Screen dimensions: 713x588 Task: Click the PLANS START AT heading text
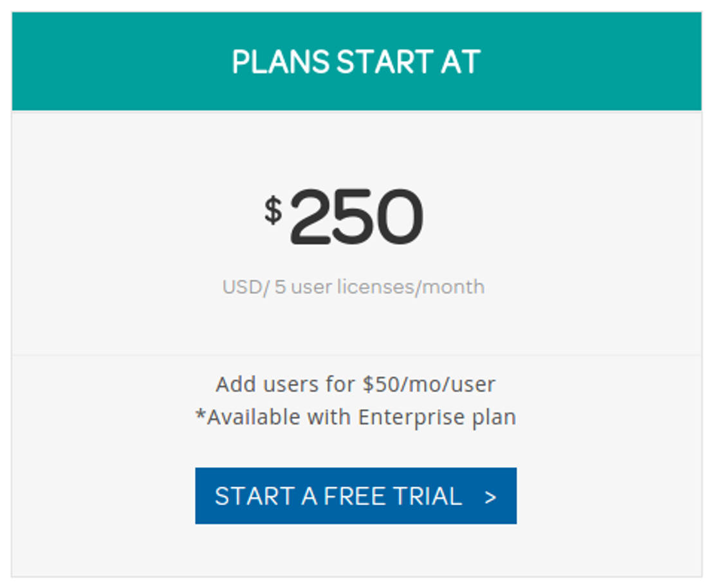tap(356, 62)
